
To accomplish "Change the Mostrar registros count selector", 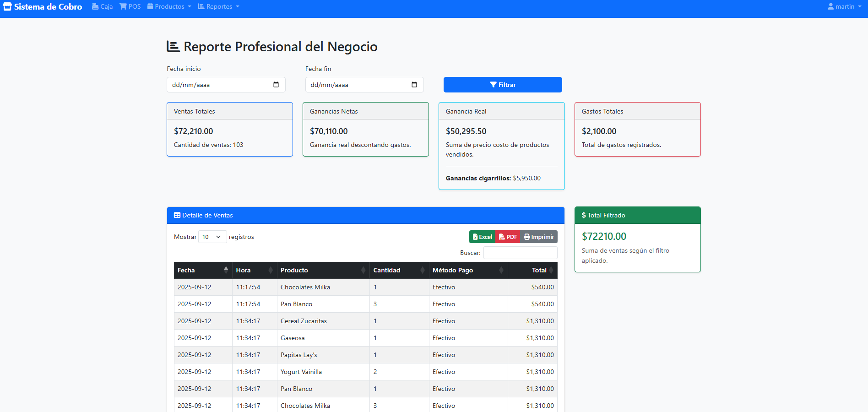I will (x=212, y=237).
